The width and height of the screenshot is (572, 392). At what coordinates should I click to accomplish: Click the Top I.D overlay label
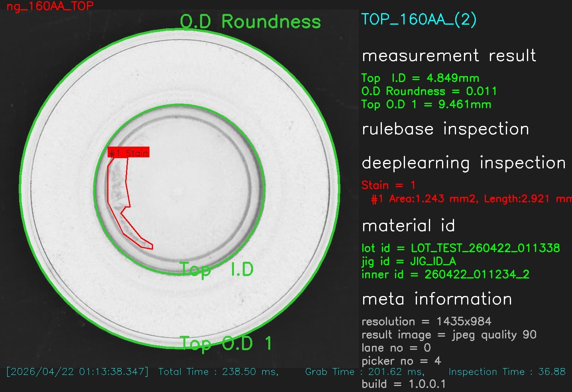tap(216, 270)
